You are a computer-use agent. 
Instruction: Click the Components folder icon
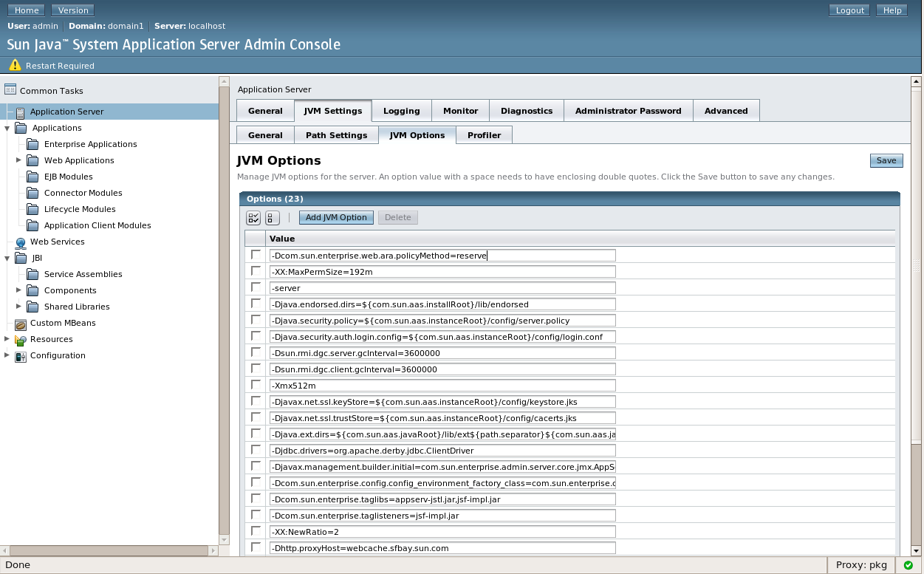click(x=32, y=290)
